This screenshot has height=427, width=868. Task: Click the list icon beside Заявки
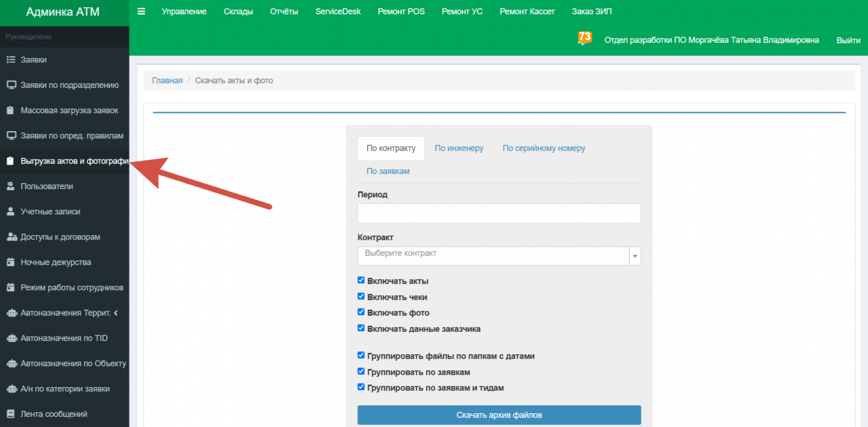(11, 60)
